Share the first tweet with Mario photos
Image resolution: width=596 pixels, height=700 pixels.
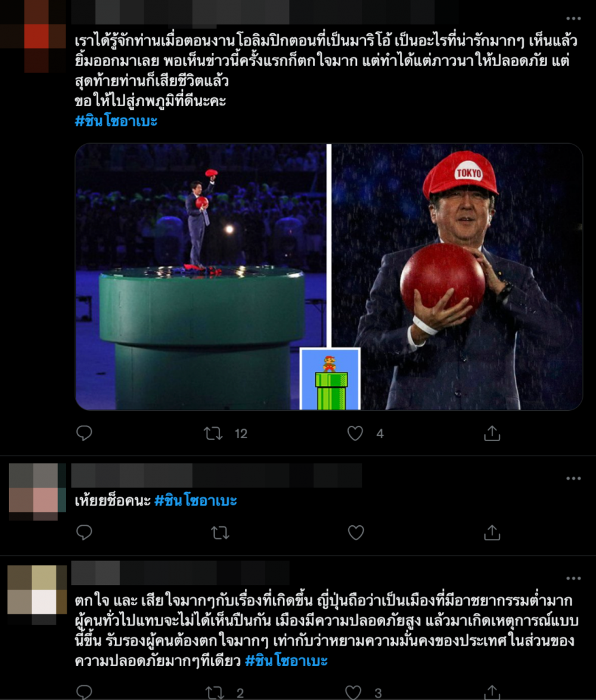(x=492, y=433)
